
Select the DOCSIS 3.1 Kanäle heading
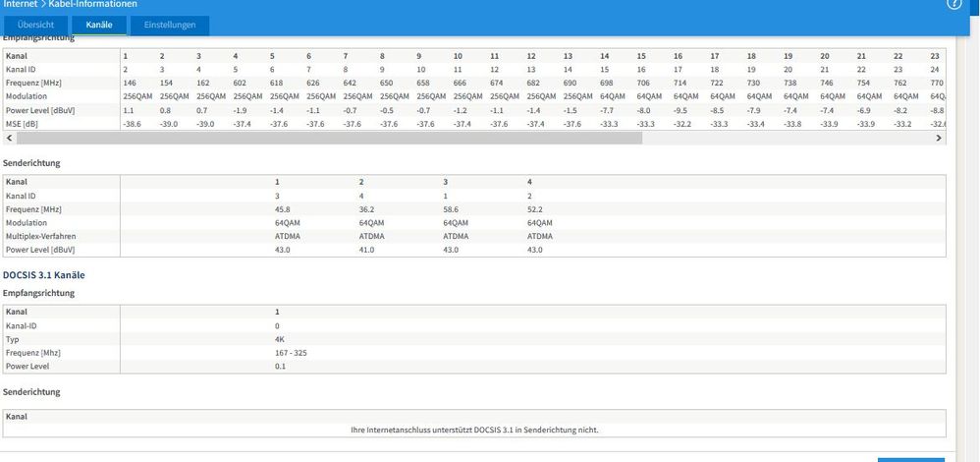tap(44, 275)
